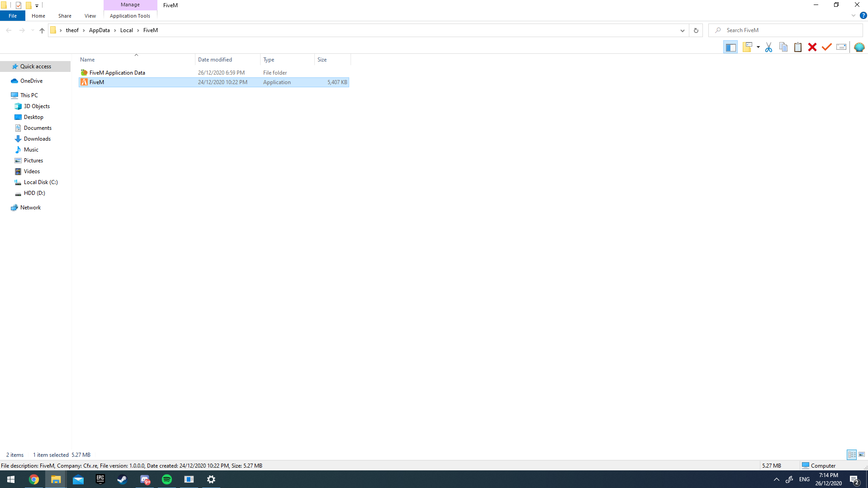Open Downloads in navigation pane
The height and width of the screenshot is (488, 868).
click(37, 139)
